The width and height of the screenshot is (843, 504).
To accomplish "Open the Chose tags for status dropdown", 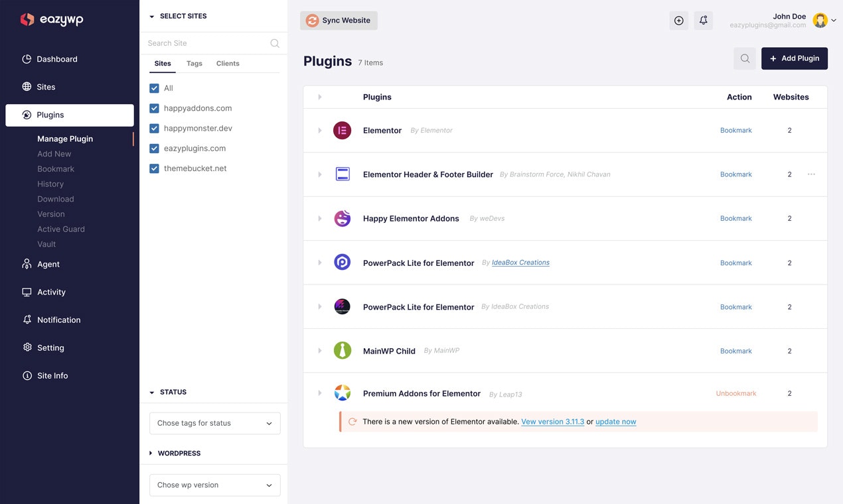I will click(x=215, y=423).
